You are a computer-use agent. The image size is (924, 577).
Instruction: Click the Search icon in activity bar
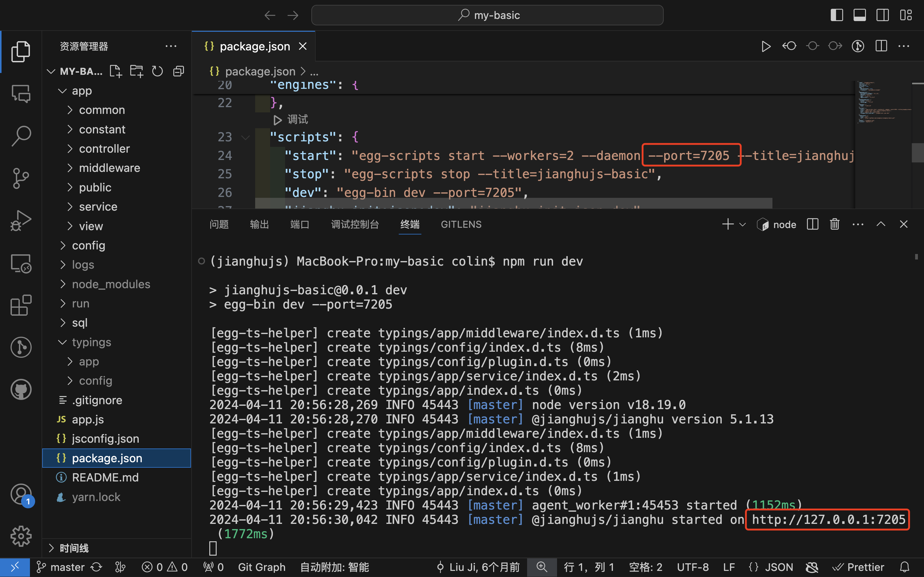[20, 136]
